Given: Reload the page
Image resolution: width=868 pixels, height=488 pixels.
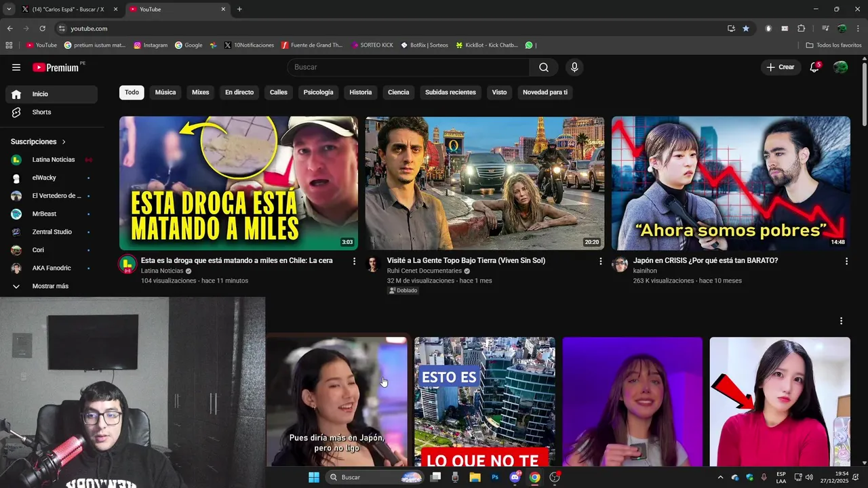Looking at the screenshot, I should point(42,28).
